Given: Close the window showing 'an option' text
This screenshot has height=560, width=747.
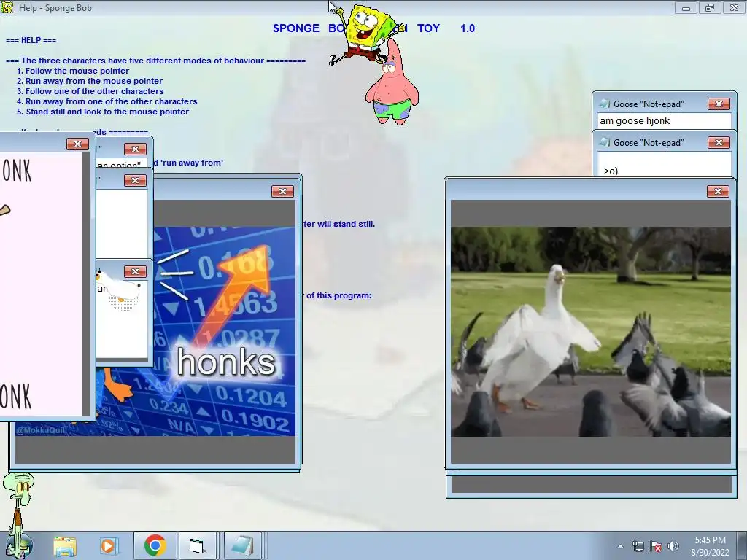Looking at the screenshot, I should point(135,149).
